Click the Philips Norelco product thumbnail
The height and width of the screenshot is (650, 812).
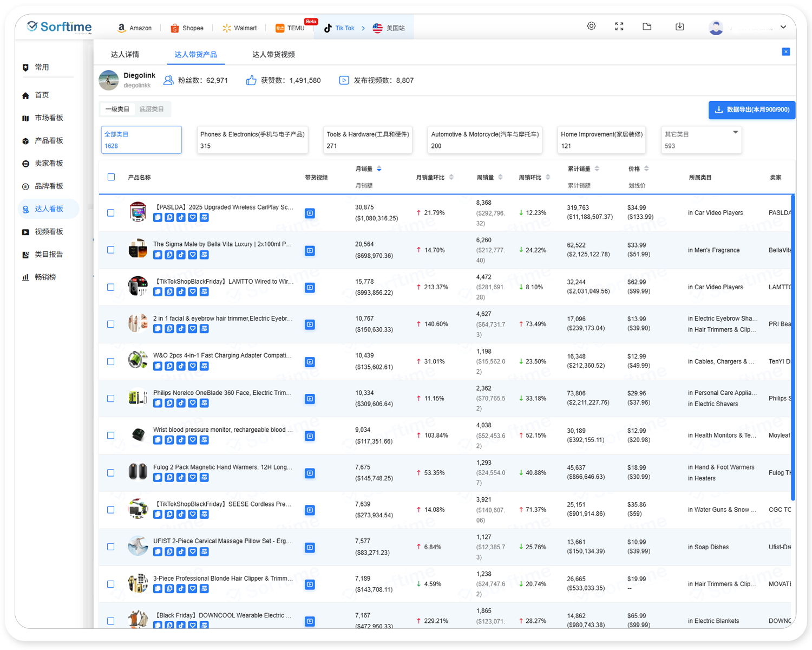138,398
